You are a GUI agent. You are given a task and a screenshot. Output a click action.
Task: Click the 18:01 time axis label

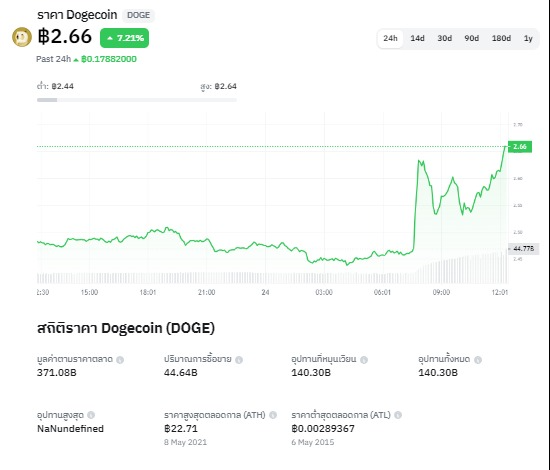point(148,292)
